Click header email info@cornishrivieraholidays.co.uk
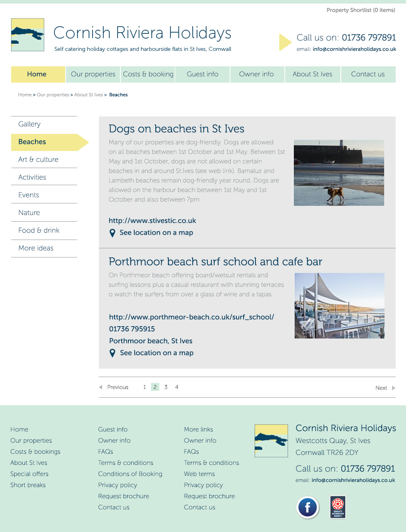The height and width of the screenshot is (532, 406). 354,49
